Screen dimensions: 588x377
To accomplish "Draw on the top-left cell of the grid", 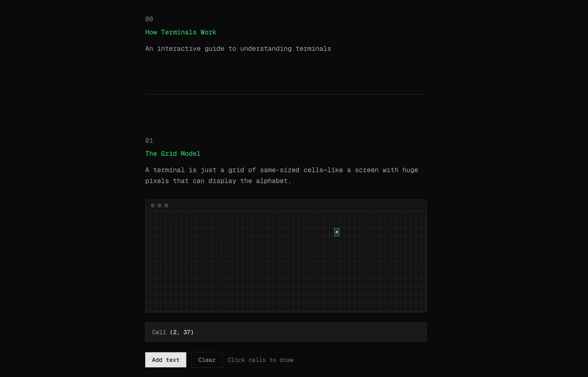I will coord(148,215).
